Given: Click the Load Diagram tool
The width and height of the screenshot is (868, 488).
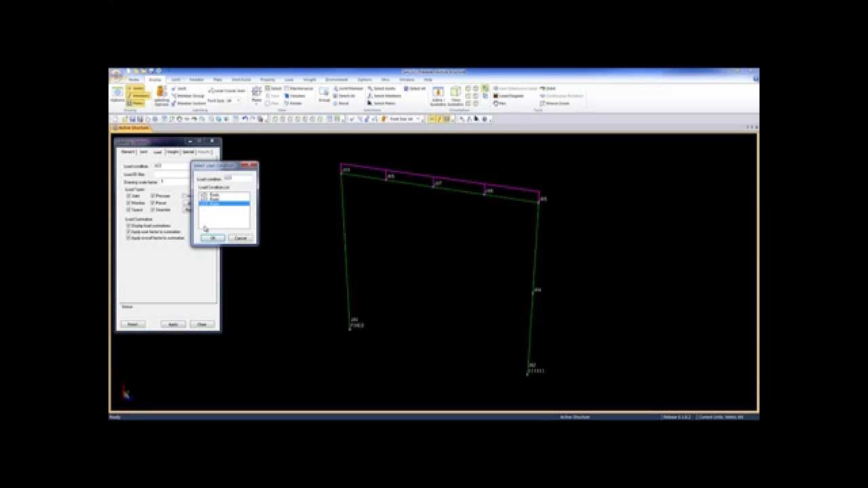Looking at the screenshot, I should point(509,96).
